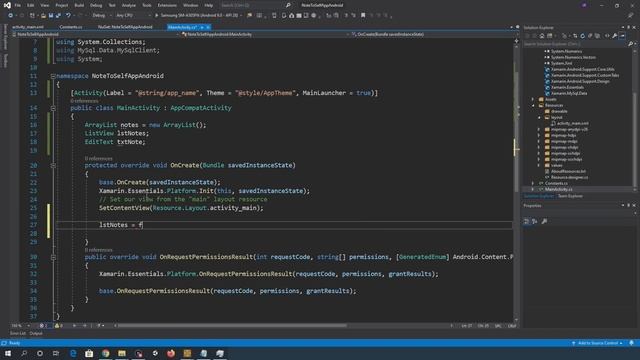
Task: Click the Refresh icon in Solution Explorer
Action: pos(582,36)
